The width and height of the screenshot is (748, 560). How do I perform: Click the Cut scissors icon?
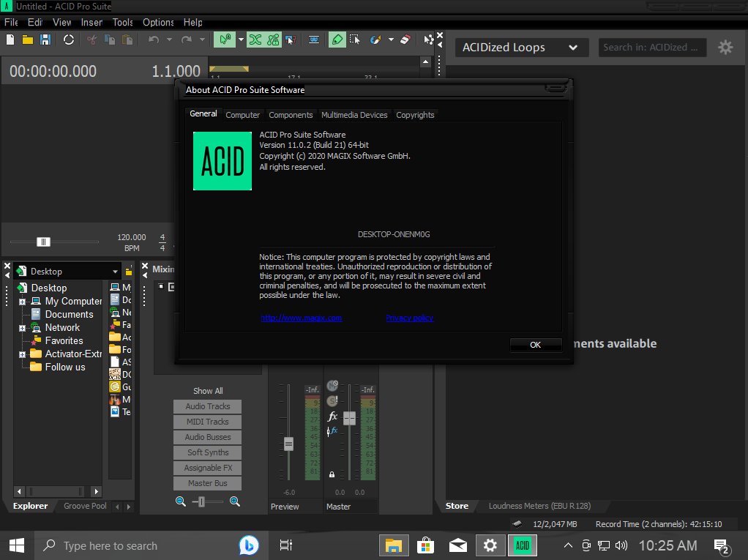tap(91, 40)
